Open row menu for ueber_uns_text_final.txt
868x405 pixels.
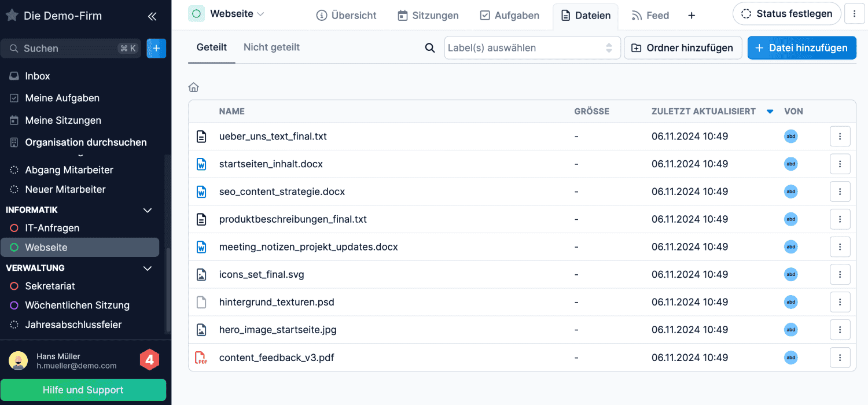click(840, 137)
